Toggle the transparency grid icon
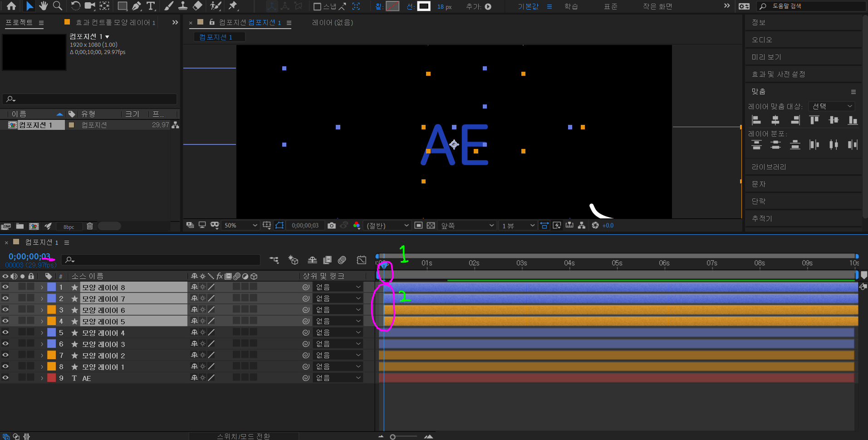Viewport: 868px width, 440px height. click(x=431, y=226)
